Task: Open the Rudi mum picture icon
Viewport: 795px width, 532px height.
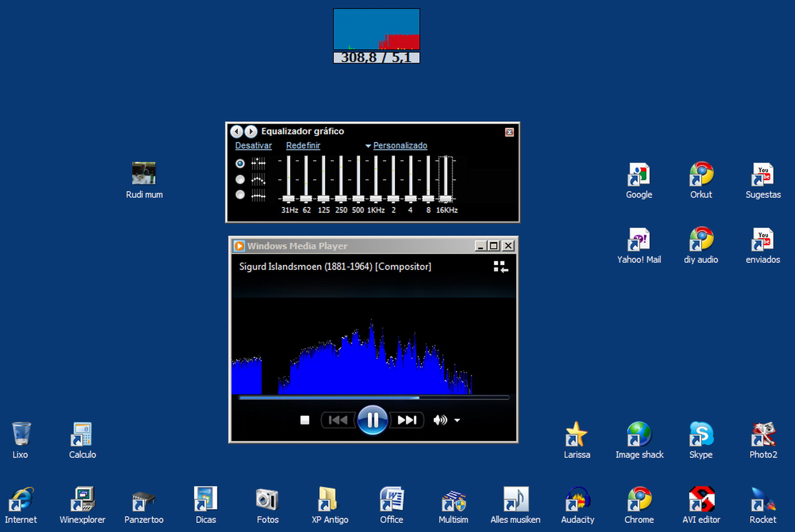Action: (x=144, y=173)
